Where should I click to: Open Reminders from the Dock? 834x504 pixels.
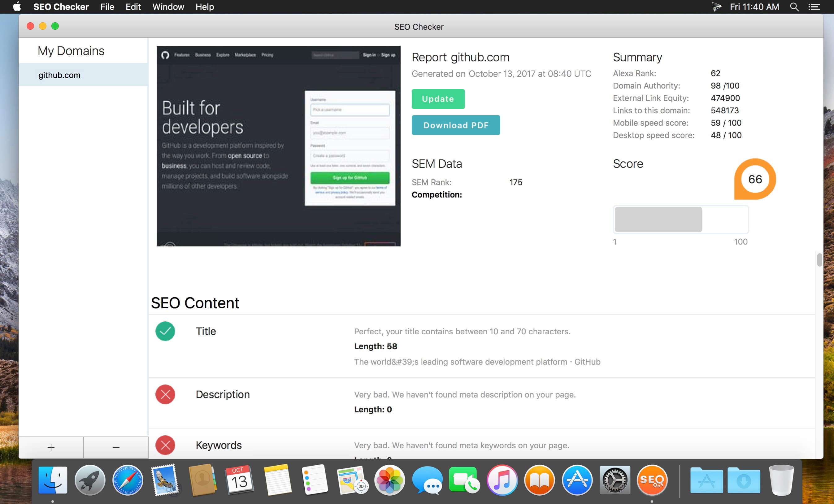pos(315,480)
